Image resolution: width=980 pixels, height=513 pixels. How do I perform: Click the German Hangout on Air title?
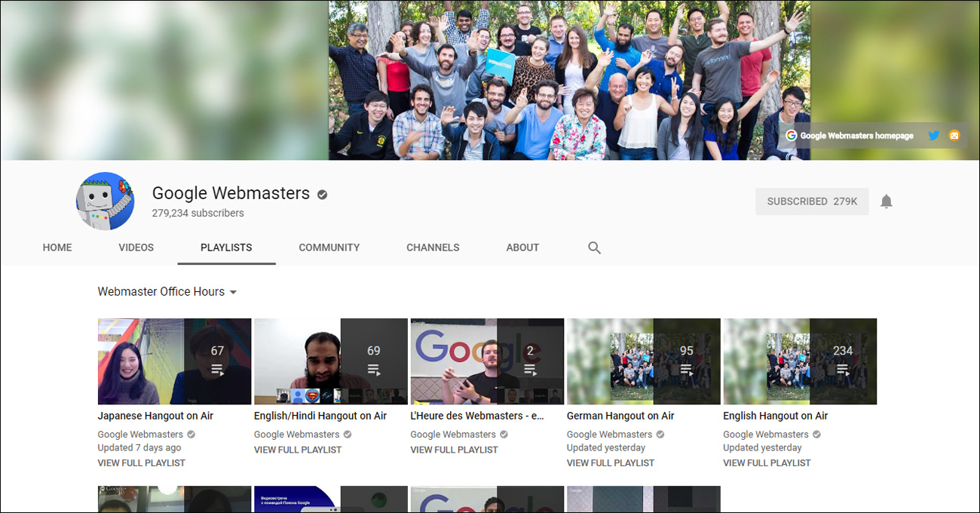[x=620, y=416]
